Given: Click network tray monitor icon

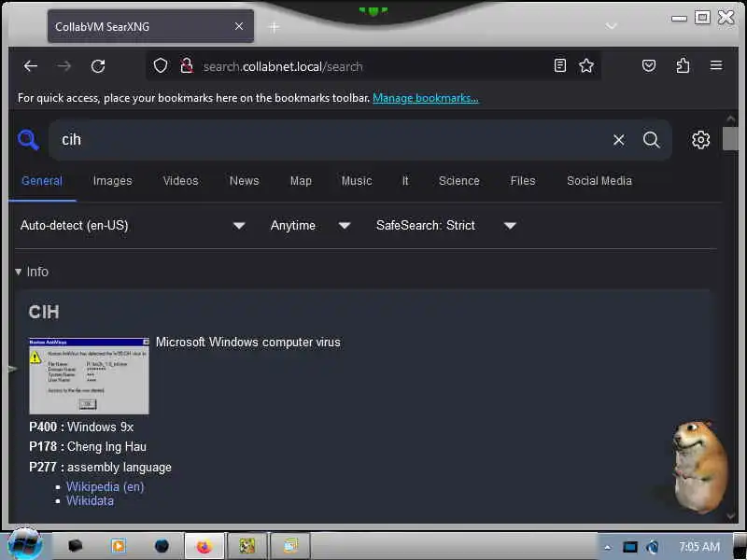Looking at the screenshot, I should (x=629, y=547).
